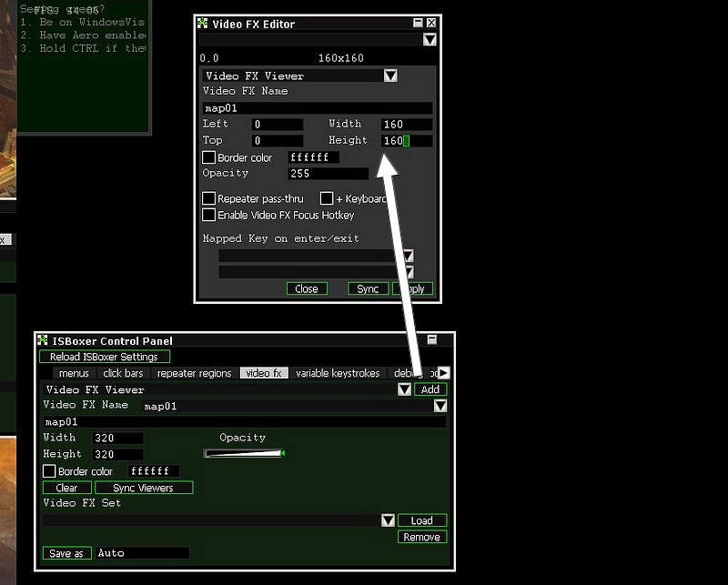
Task: Click the Remove button
Action: [x=422, y=537]
